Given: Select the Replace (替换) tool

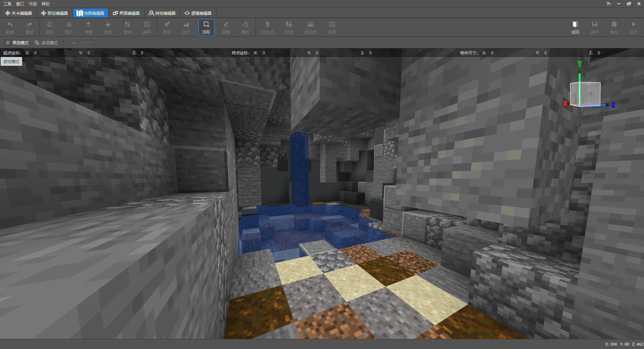Looking at the screenshot, I should (x=127, y=27).
